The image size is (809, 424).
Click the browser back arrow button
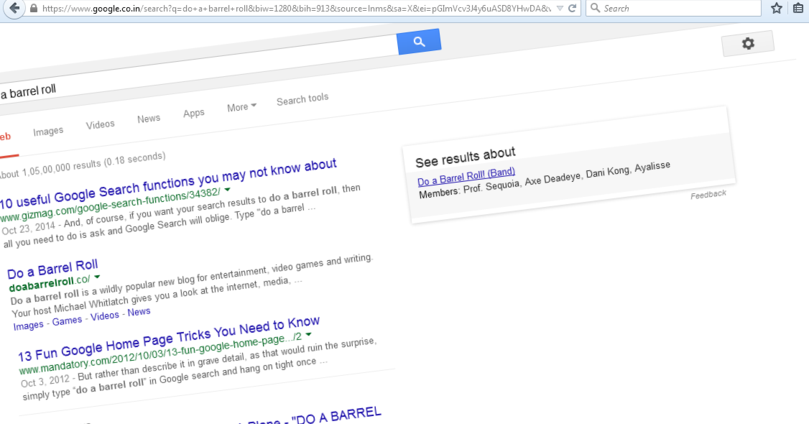click(15, 8)
